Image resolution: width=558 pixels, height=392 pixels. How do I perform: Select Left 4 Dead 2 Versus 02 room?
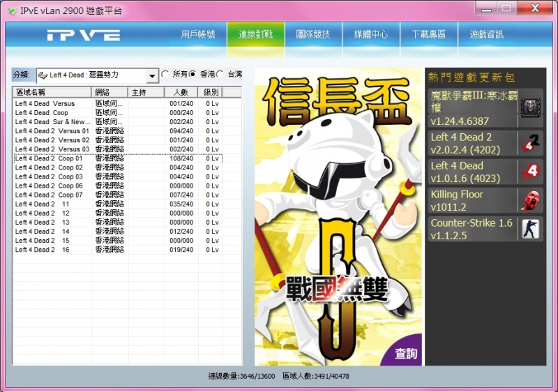coord(118,140)
